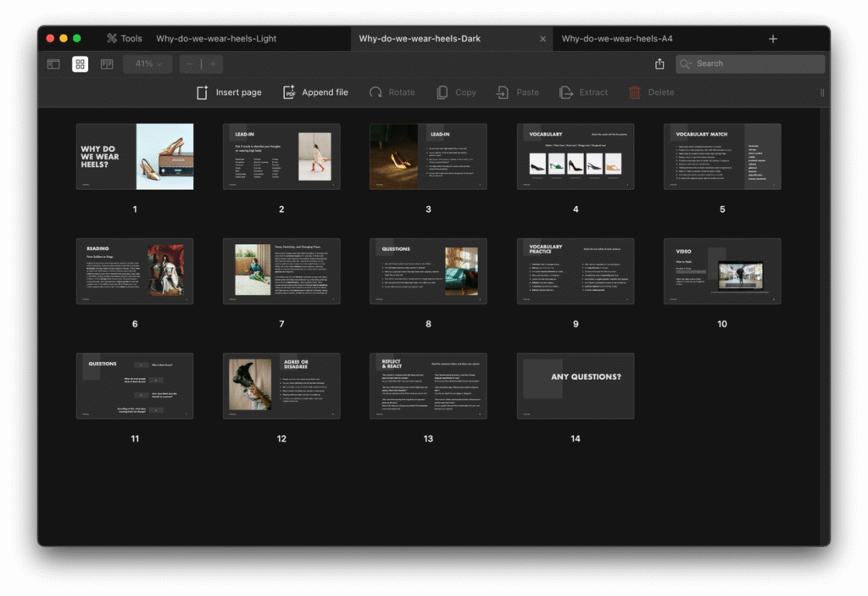868x596 pixels.
Task: Add a new tab with plus icon
Action: [772, 39]
